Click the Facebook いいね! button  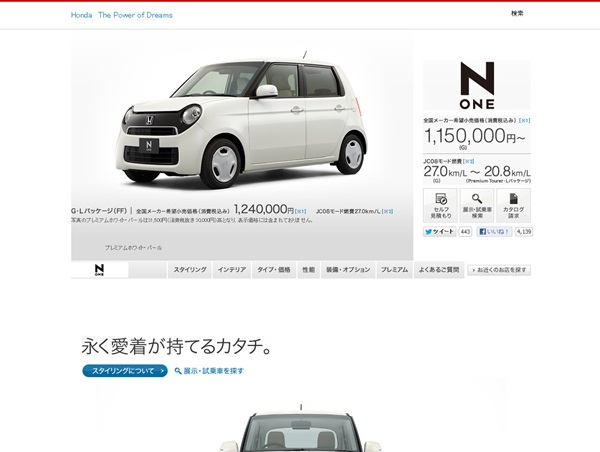point(494,232)
